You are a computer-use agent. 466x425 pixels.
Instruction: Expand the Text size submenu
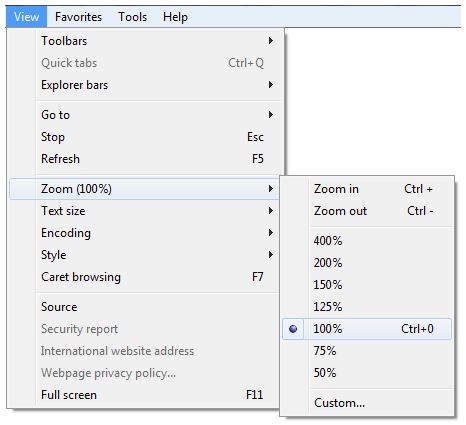coord(144,211)
